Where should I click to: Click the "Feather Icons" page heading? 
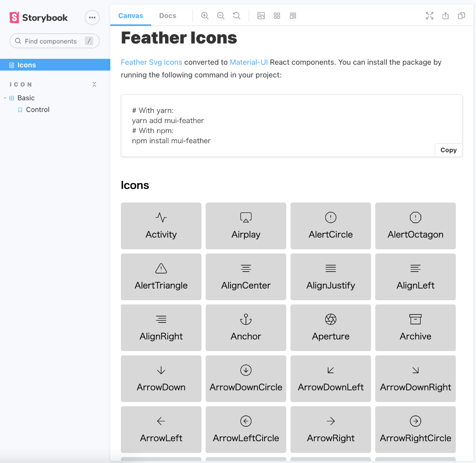[179, 38]
